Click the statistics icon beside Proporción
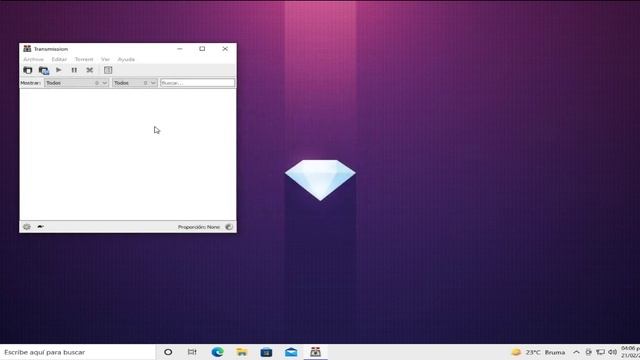 229,227
